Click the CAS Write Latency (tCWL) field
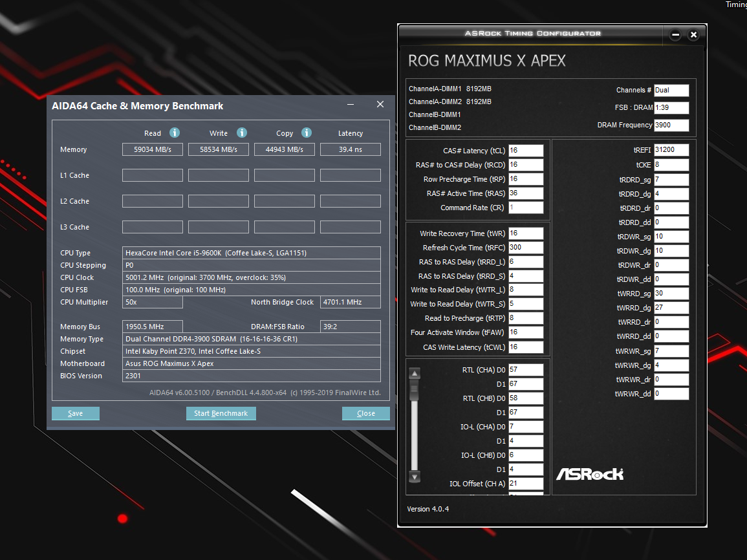This screenshot has width=747, height=560. tap(526, 347)
